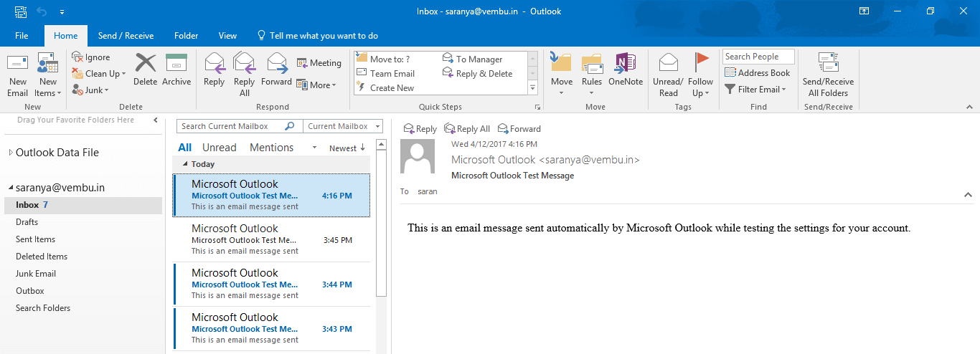Collapse the saranya@vembu.in account
The image size is (980, 354).
click(x=10, y=188)
